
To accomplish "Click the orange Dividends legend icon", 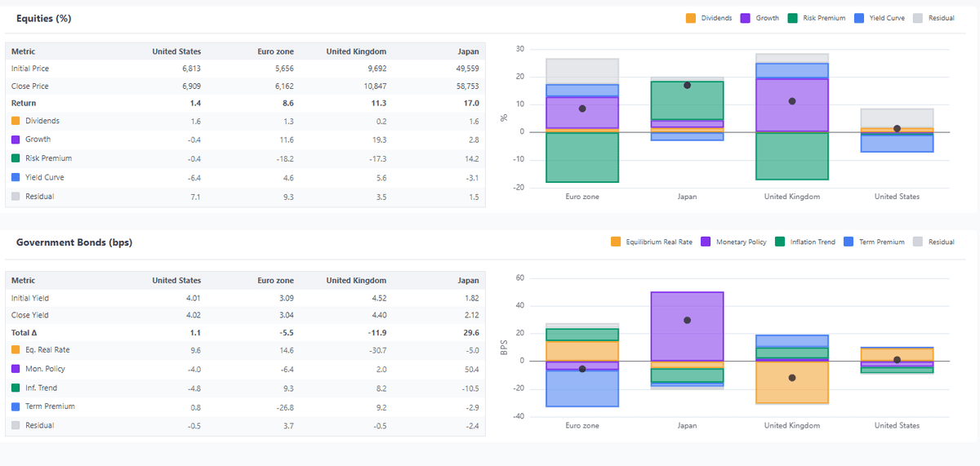I will (x=690, y=18).
